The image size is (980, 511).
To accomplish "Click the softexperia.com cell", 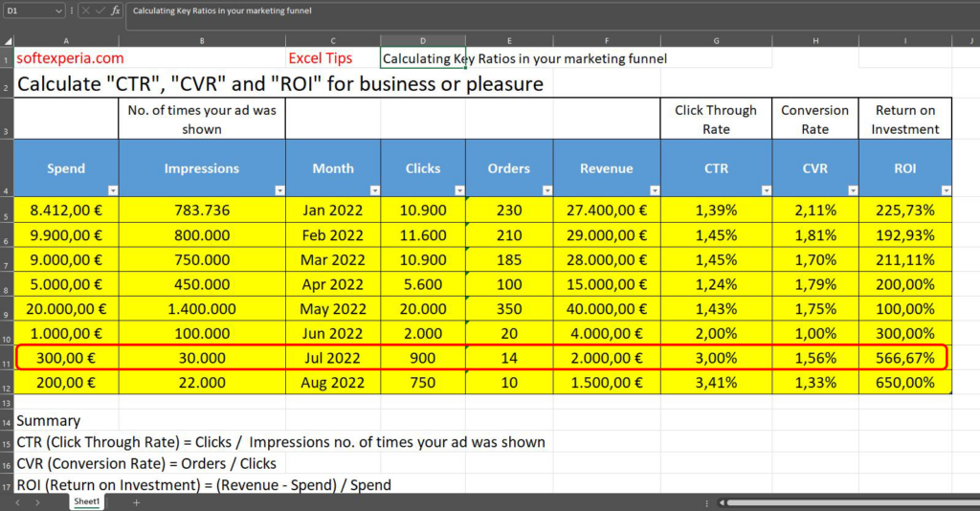I will (x=69, y=58).
